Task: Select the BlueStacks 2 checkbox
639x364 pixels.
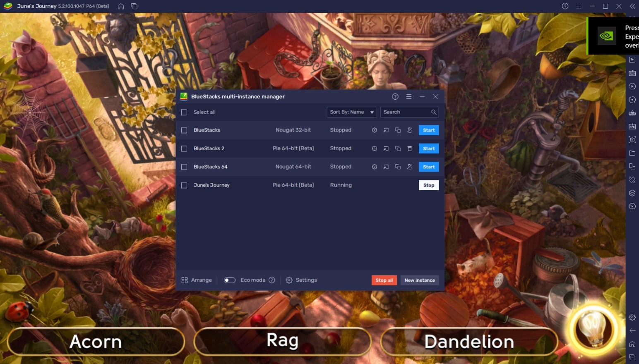Action: click(x=184, y=148)
